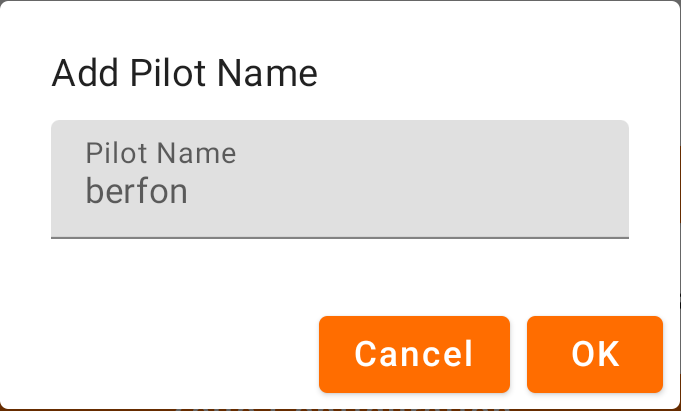
Task: Focus the Pilot Name input field
Action: click(340, 180)
